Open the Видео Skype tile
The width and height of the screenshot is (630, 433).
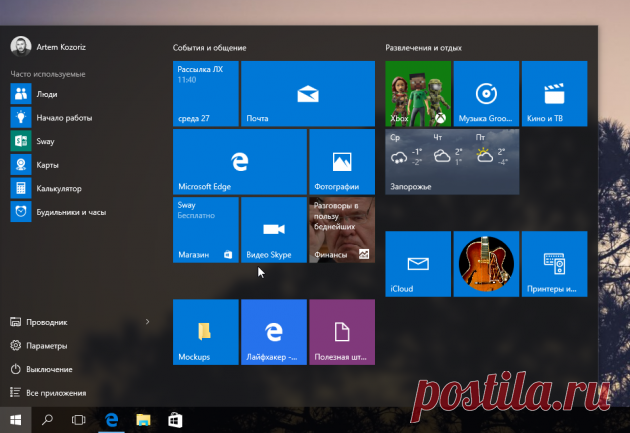(274, 230)
